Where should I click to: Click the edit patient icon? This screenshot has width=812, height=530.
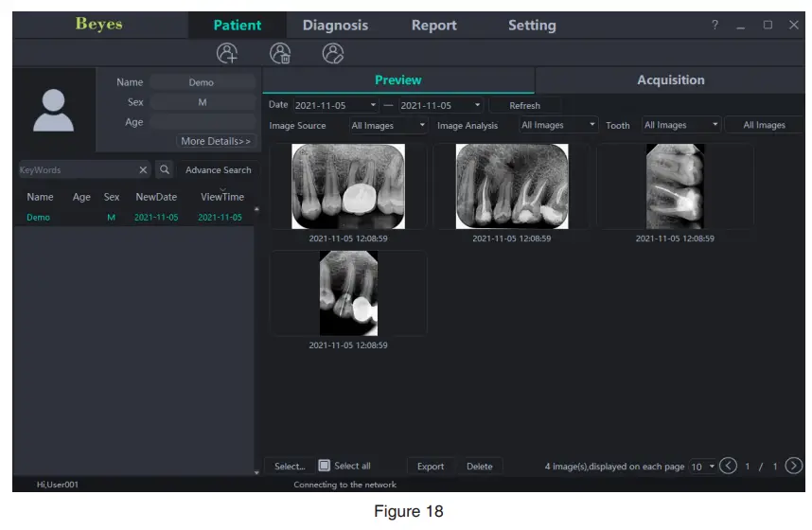point(332,53)
